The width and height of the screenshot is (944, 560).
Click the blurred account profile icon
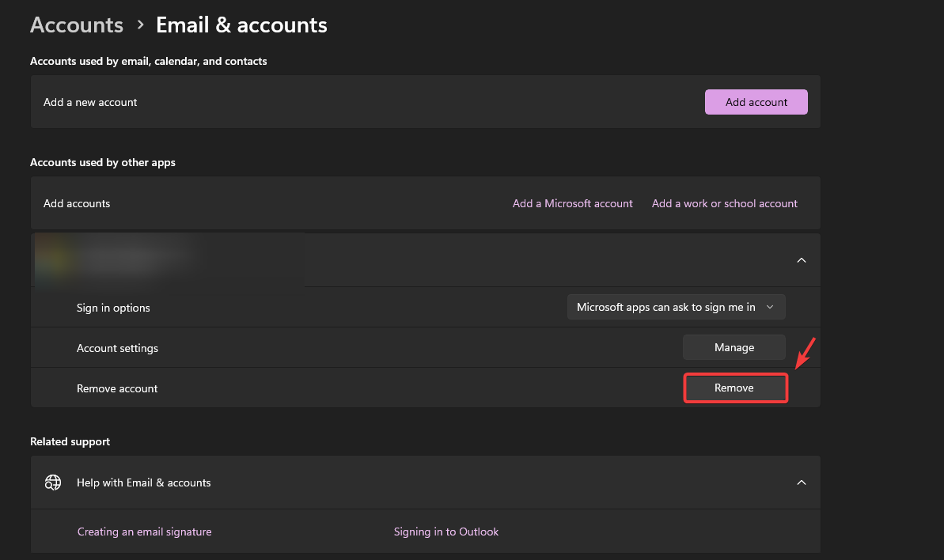(x=53, y=259)
